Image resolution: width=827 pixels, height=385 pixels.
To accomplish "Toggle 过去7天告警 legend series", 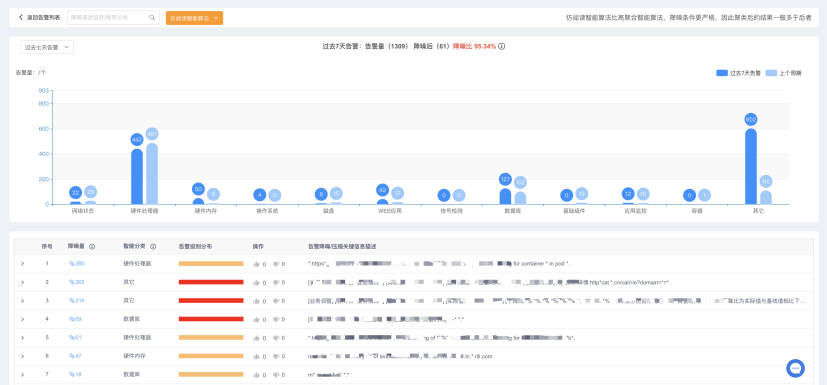I will pyautogui.click(x=738, y=73).
